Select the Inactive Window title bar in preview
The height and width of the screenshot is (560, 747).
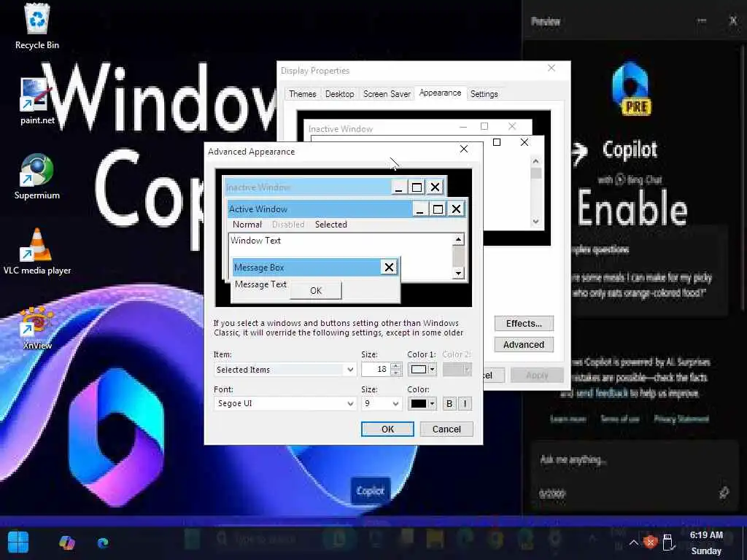pos(307,187)
